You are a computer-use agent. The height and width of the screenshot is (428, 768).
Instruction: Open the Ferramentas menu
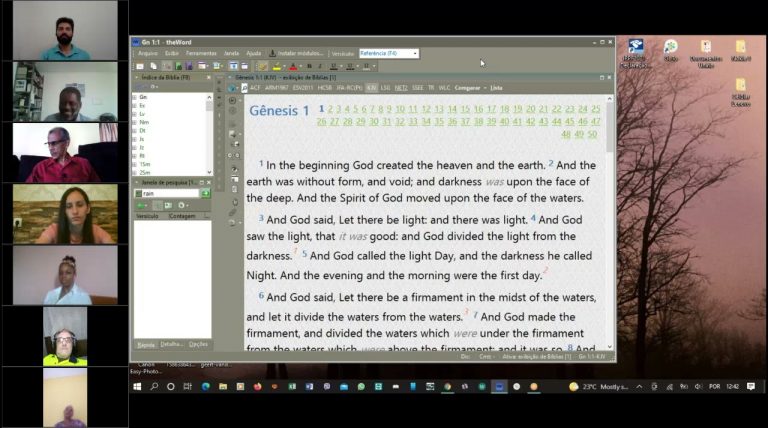point(201,53)
